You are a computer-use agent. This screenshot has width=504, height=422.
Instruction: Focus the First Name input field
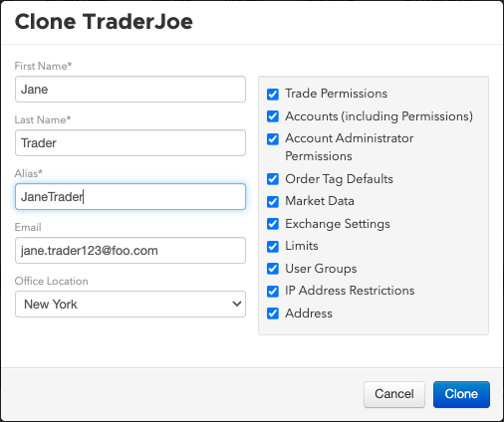130,90
